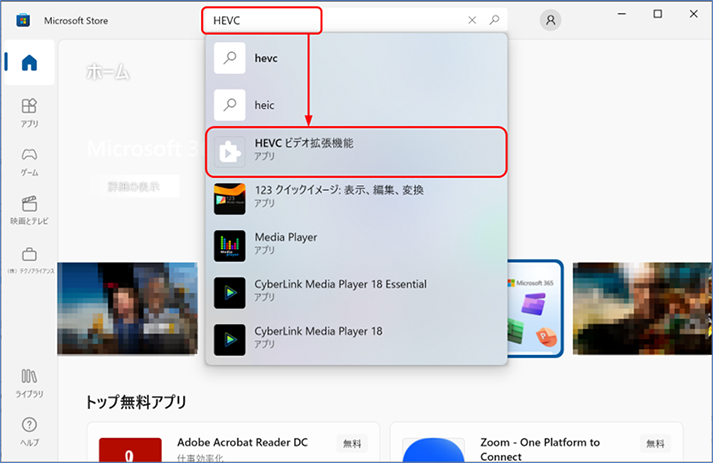Click the CyberLink Media Player 18 icon
The width and height of the screenshot is (713, 463).
tap(230, 339)
